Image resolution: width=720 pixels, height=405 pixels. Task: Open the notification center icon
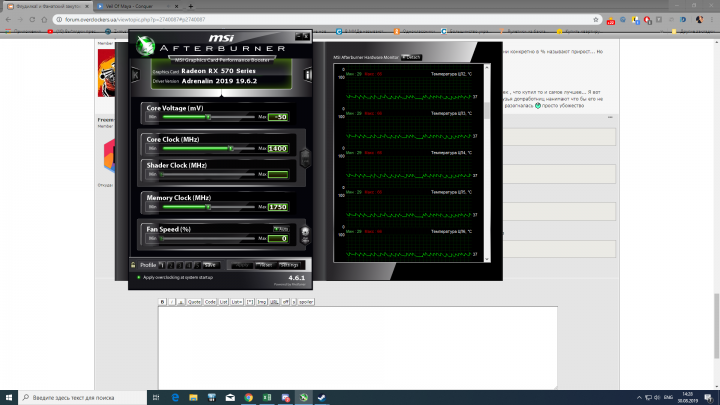point(709,397)
